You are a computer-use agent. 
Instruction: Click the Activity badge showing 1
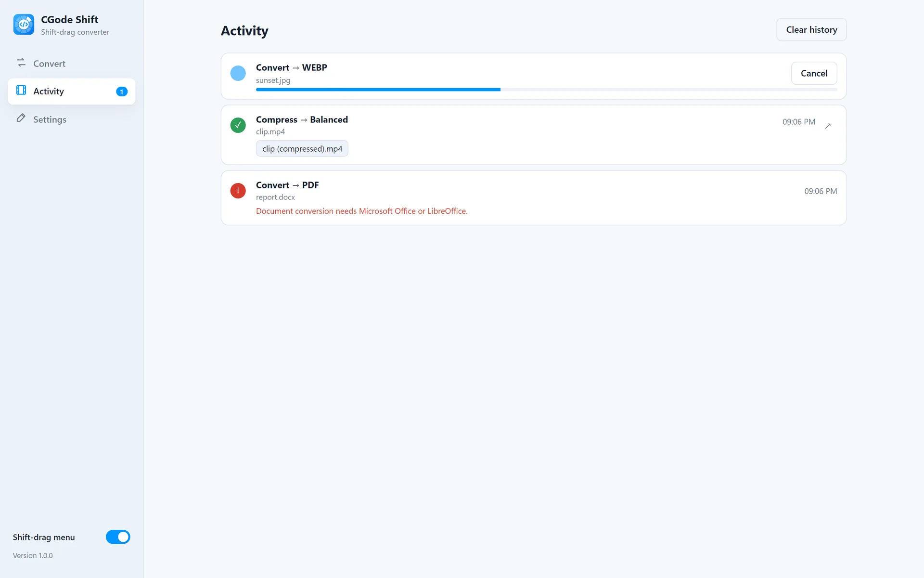tap(122, 92)
